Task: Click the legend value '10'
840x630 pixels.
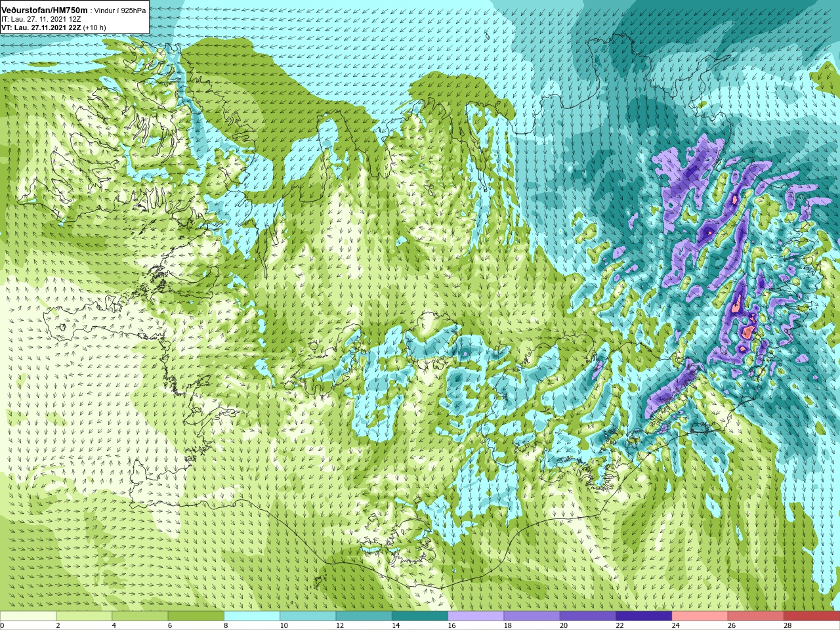Action: click(x=283, y=625)
